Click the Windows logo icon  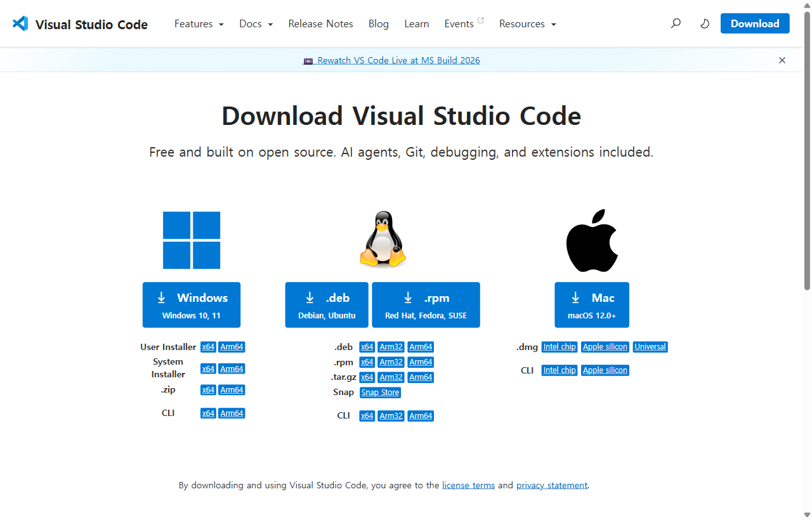click(192, 240)
